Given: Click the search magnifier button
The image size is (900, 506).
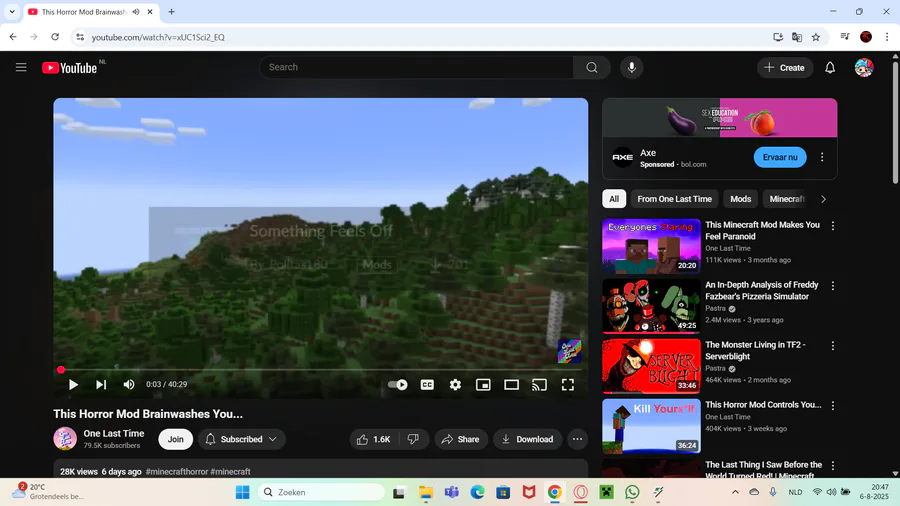Looking at the screenshot, I should (x=592, y=68).
